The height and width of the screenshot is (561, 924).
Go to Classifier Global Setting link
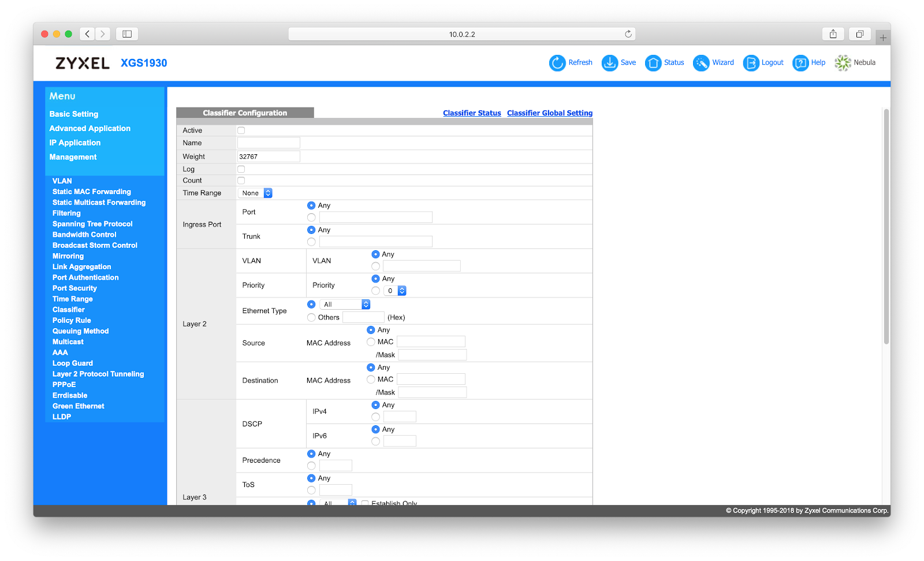click(x=550, y=113)
